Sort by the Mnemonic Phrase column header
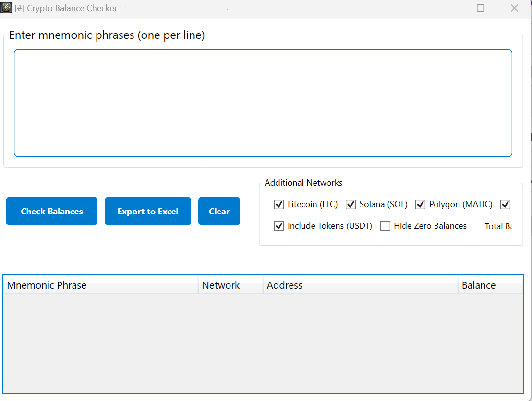Screen dimensions: 532x401 (101, 285)
